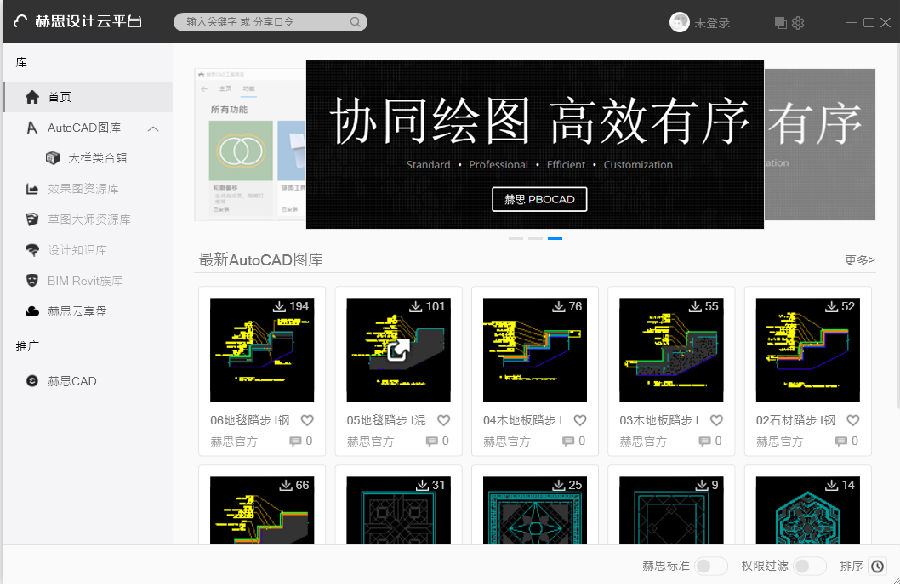Screen dimensions: 900x584
Task: Select the third carousel indicator dot
Action: 556,237
